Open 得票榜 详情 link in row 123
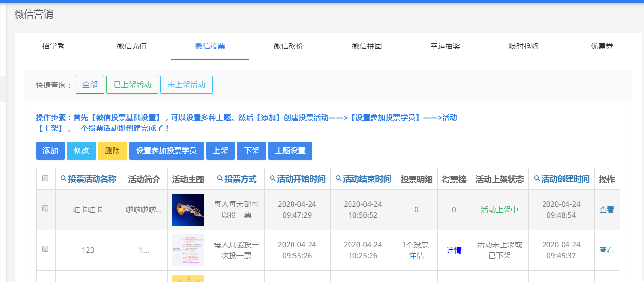 (454, 250)
